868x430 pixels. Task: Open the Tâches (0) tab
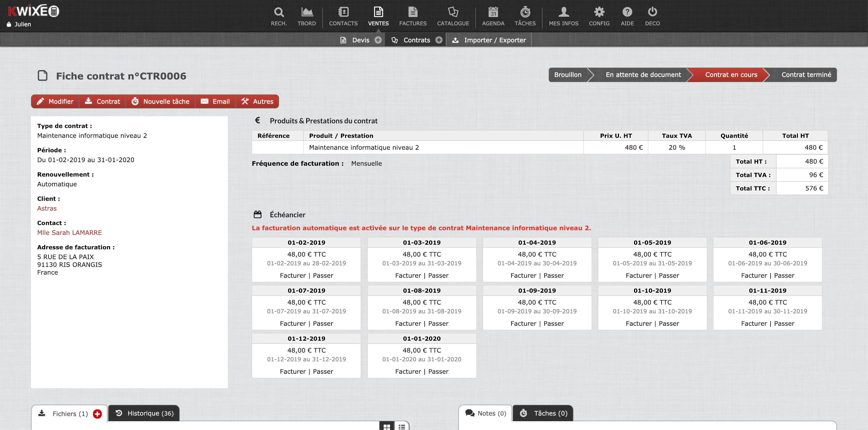[543, 413]
